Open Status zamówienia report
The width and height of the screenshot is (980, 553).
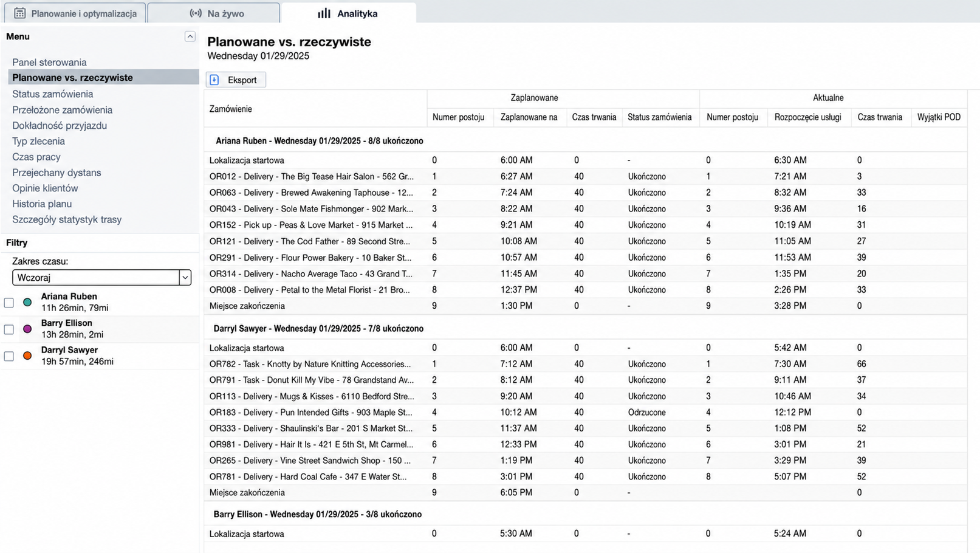[x=53, y=94]
